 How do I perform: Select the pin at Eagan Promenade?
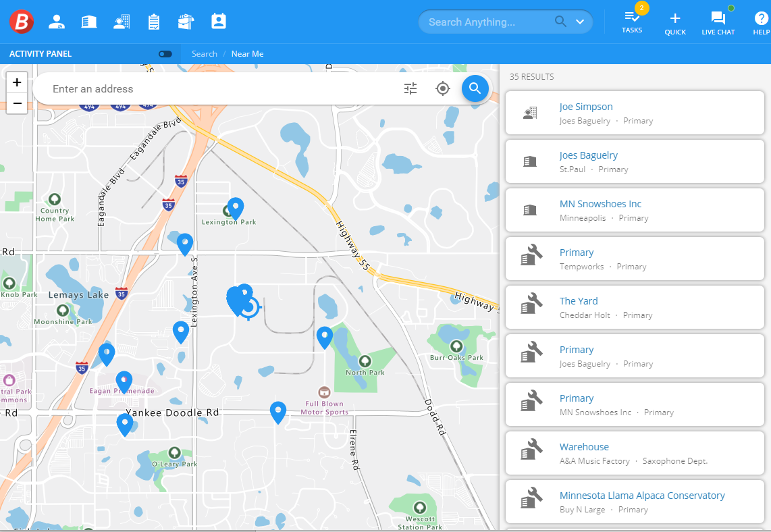point(124,383)
